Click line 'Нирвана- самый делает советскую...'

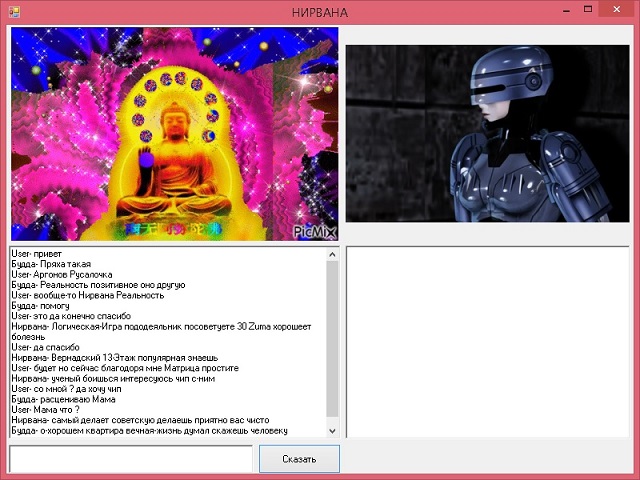(140, 420)
